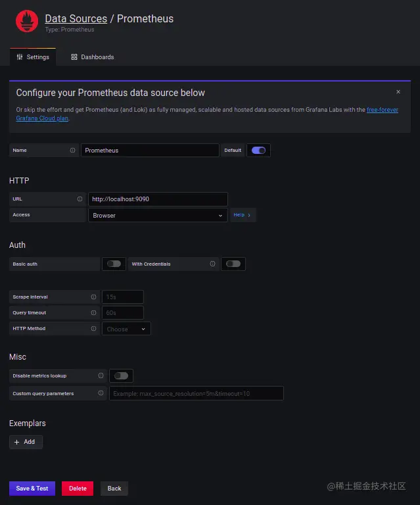Click the HTTP section heading
Image resolution: width=420 pixels, height=505 pixels.
(x=19, y=181)
